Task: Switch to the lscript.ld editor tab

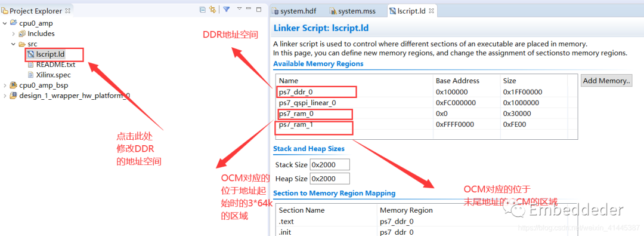Action: pyautogui.click(x=412, y=11)
